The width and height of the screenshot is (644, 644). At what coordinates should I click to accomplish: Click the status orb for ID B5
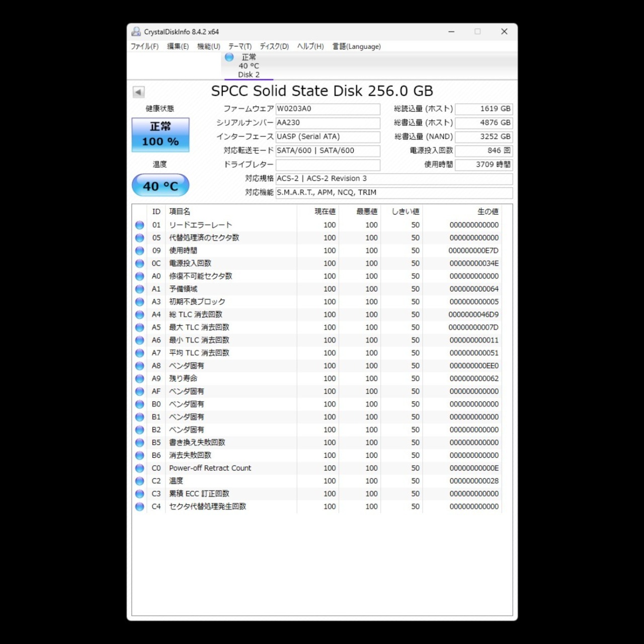point(140,443)
